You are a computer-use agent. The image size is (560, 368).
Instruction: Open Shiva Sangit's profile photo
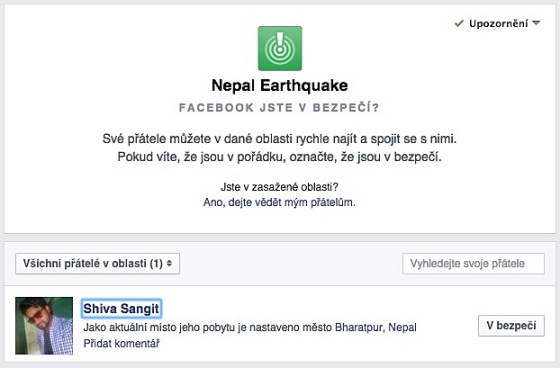(44, 326)
